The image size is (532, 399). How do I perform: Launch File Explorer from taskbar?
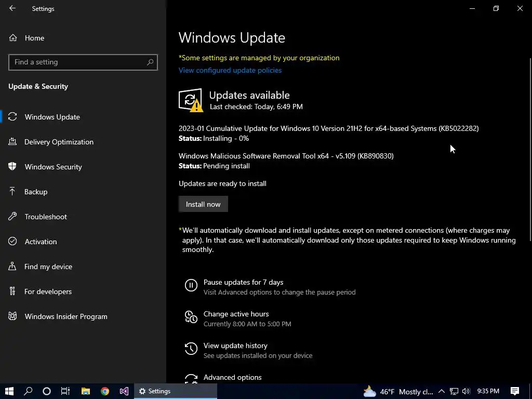[86, 391]
